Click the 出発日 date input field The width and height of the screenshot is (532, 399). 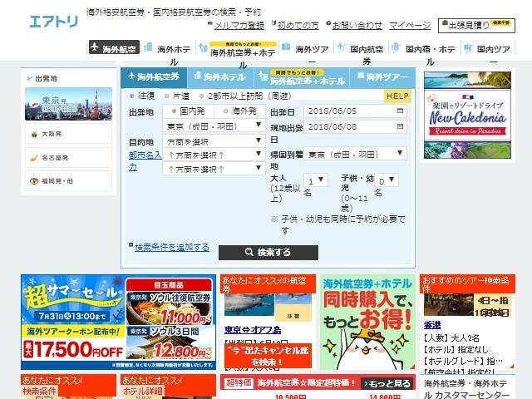tap(349, 111)
